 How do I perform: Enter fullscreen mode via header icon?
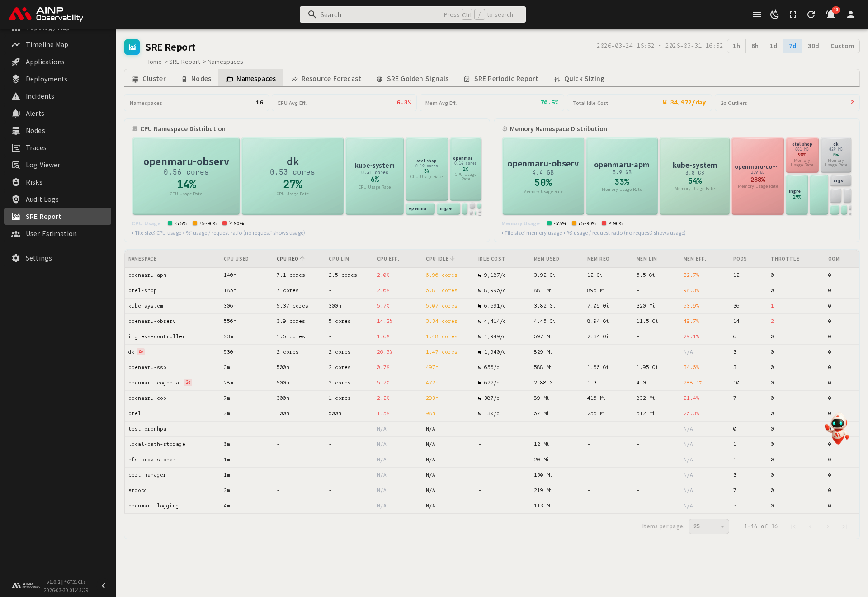click(793, 14)
